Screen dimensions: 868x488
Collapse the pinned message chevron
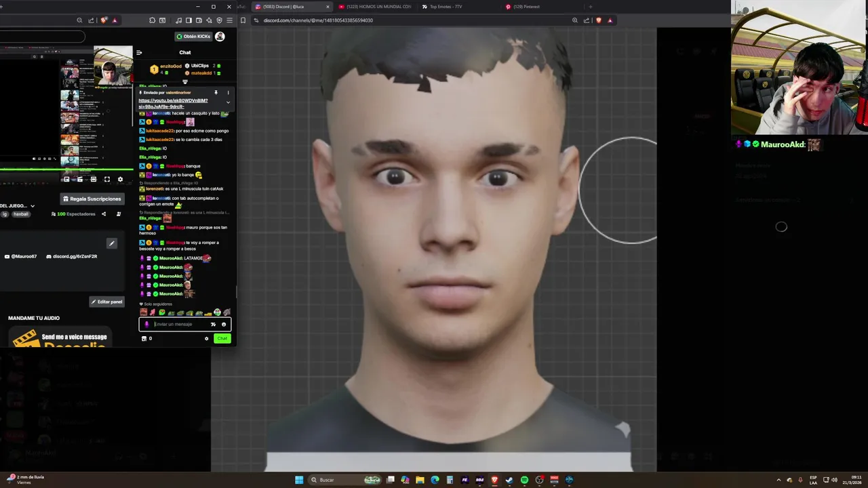[x=228, y=102]
